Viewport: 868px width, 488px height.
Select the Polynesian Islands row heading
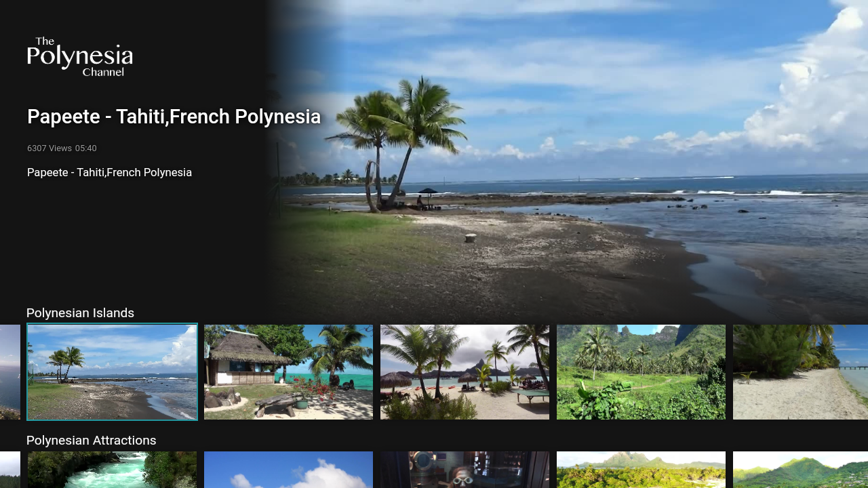tap(80, 313)
